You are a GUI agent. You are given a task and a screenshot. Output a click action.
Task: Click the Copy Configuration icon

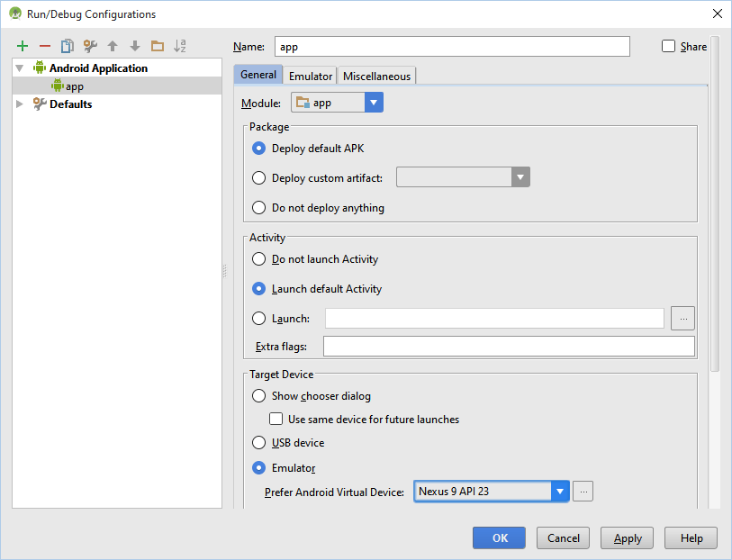tap(68, 46)
